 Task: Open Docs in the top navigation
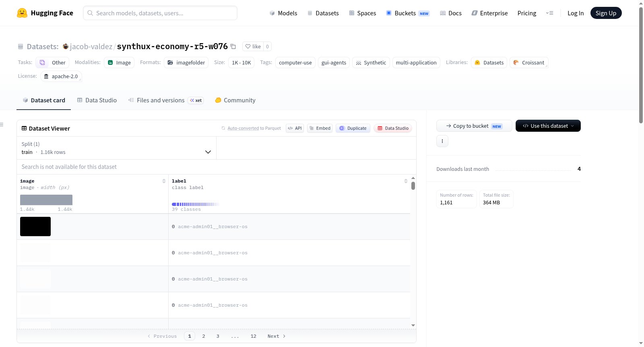[x=451, y=13]
